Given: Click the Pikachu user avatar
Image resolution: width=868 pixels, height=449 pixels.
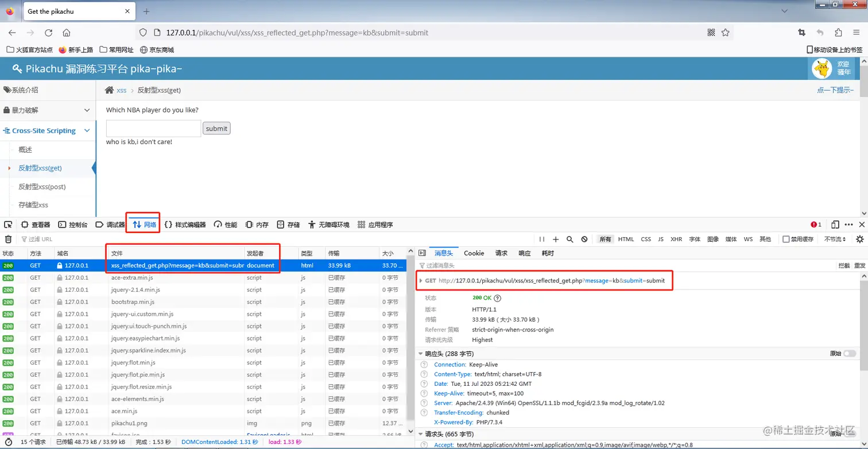Looking at the screenshot, I should click(822, 68).
